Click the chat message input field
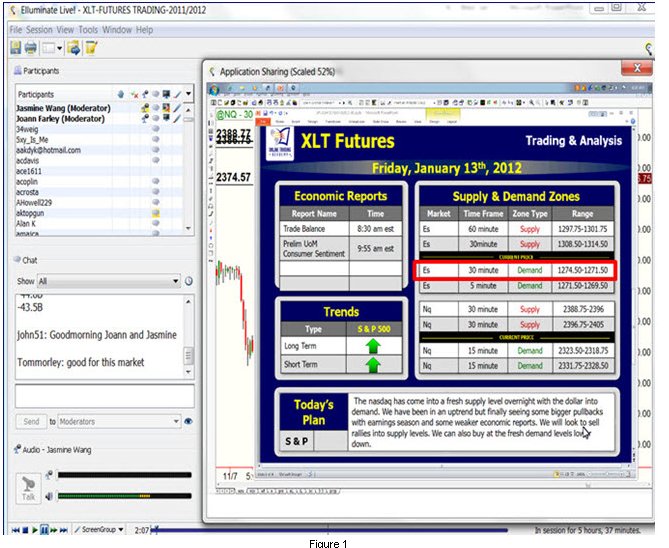669x548 pixels. pos(103,395)
